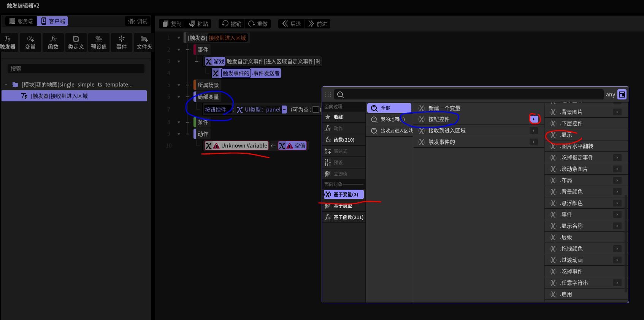Switch to the 服务端 server mode
The width and height of the screenshot is (644, 320).
click(21, 21)
